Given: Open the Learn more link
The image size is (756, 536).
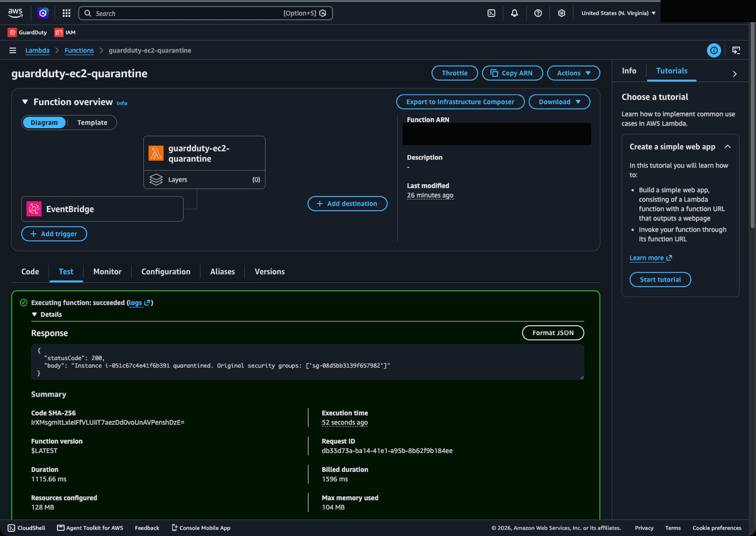Looking at the screenshot, I should (x=650, y=258).
